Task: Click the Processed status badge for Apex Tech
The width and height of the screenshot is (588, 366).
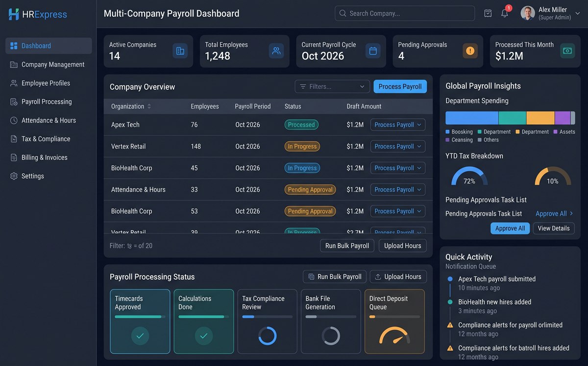Action: point(301,125)
